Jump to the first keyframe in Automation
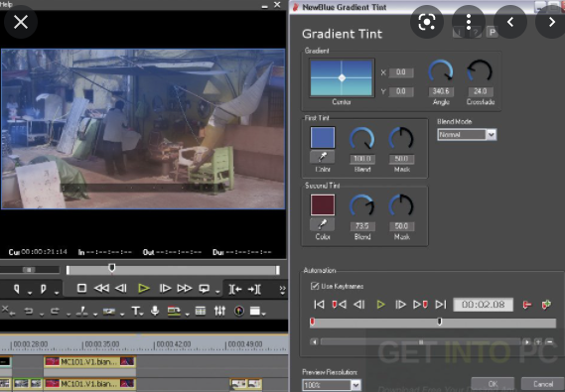 point(320,305)
